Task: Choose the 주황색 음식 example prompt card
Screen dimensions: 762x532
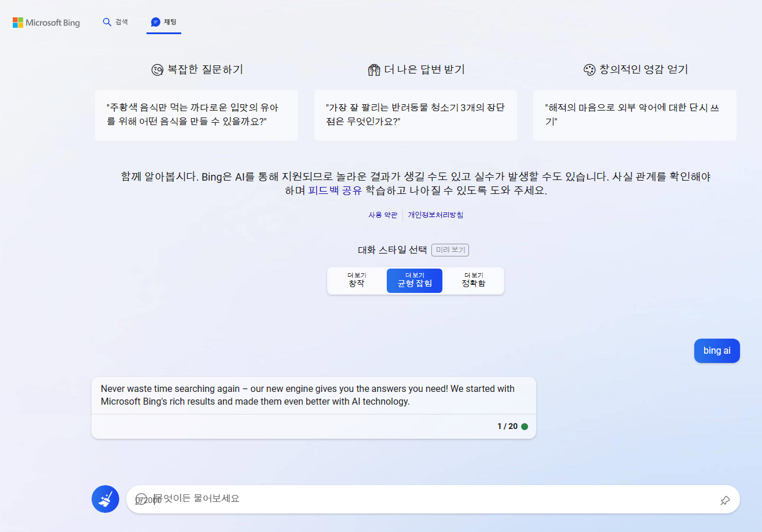Action: point(196,115)
